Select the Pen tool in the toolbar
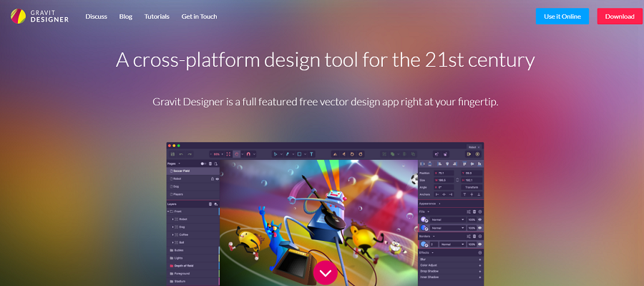The image size is (644, 286). pyautogui.click(x=288, y=154)
